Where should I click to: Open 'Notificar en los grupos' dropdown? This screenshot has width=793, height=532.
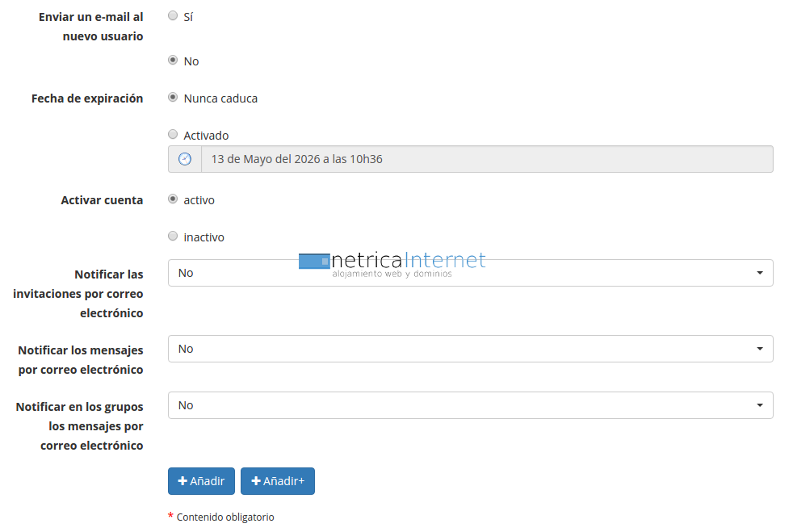click(470, 405)
